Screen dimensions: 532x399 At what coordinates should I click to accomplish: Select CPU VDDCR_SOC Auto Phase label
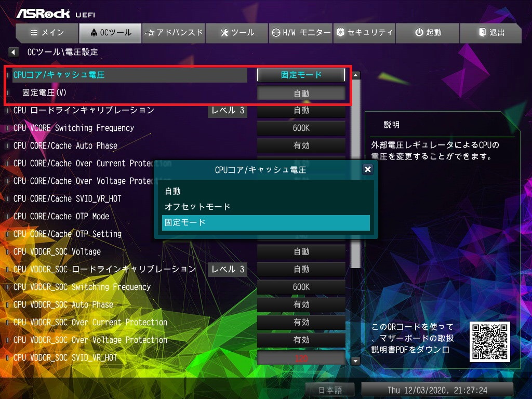63,304
